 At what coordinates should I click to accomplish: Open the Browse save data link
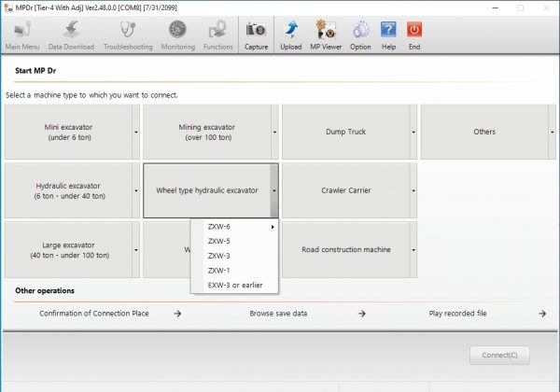pyautogui.click(x=278, y=314)
